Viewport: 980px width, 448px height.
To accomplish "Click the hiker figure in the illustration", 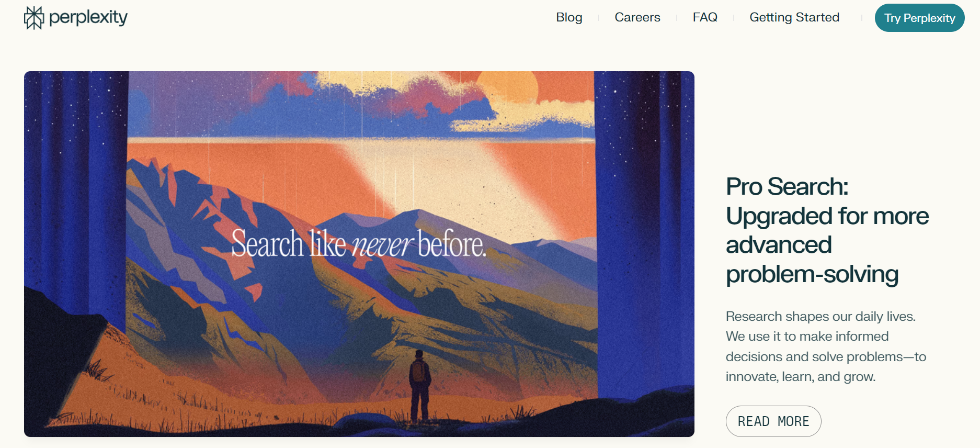I will tap(419, 385).
